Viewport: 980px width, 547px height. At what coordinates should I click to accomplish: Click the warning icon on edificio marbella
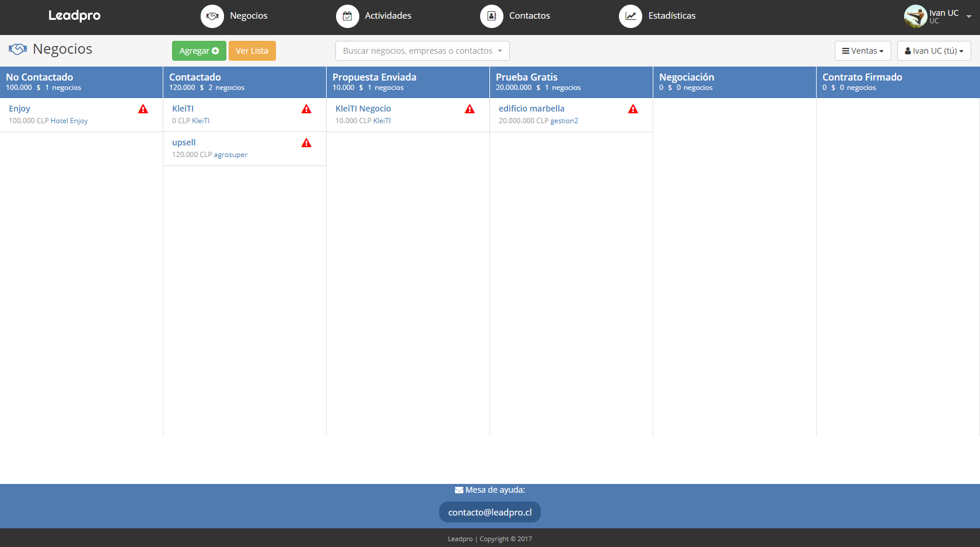tap(633, 109)
